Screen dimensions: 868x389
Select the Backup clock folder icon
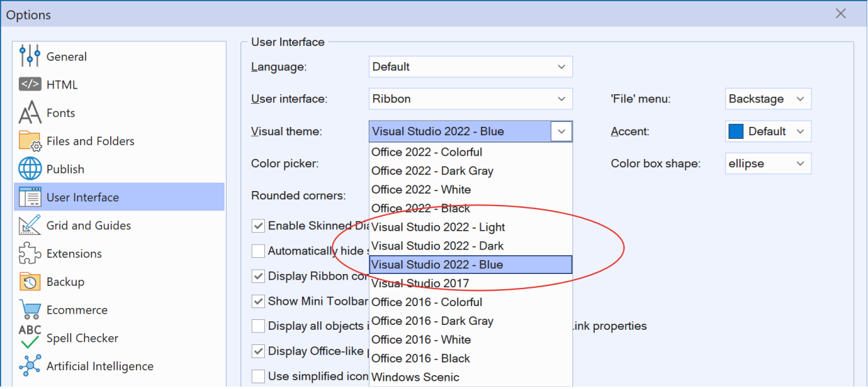coord(30,282)
